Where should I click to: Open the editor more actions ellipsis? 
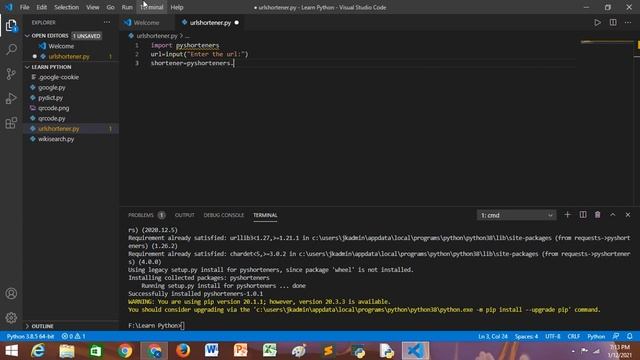coord(628,22)
